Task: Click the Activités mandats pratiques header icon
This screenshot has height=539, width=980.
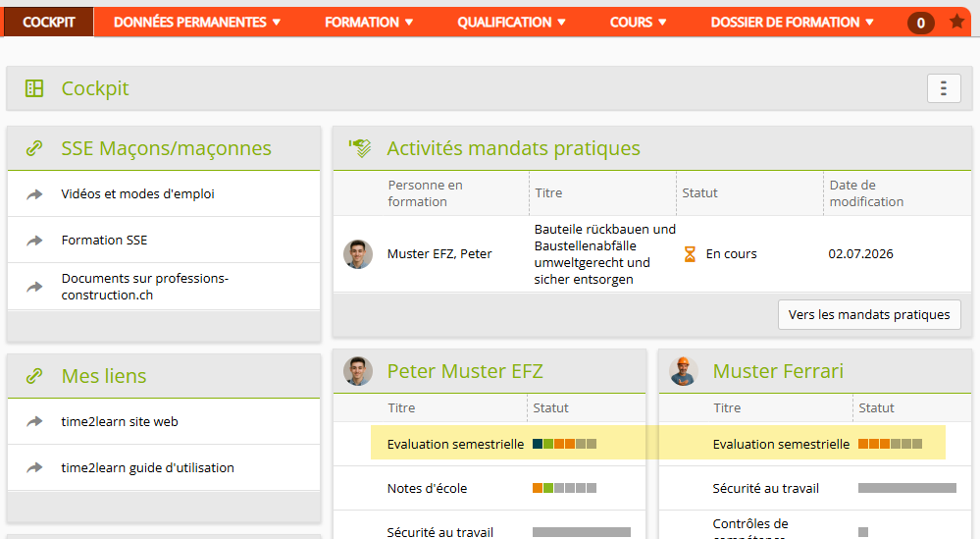Action: tap(360, 148)
